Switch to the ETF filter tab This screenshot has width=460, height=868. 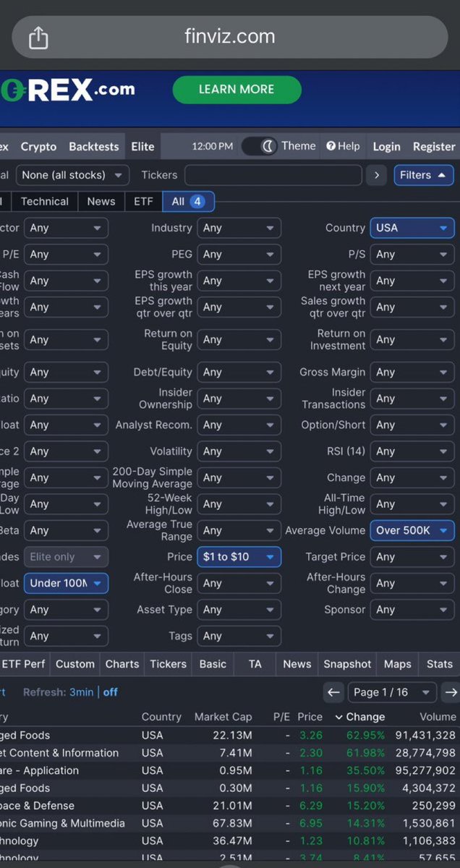[143, 202]
